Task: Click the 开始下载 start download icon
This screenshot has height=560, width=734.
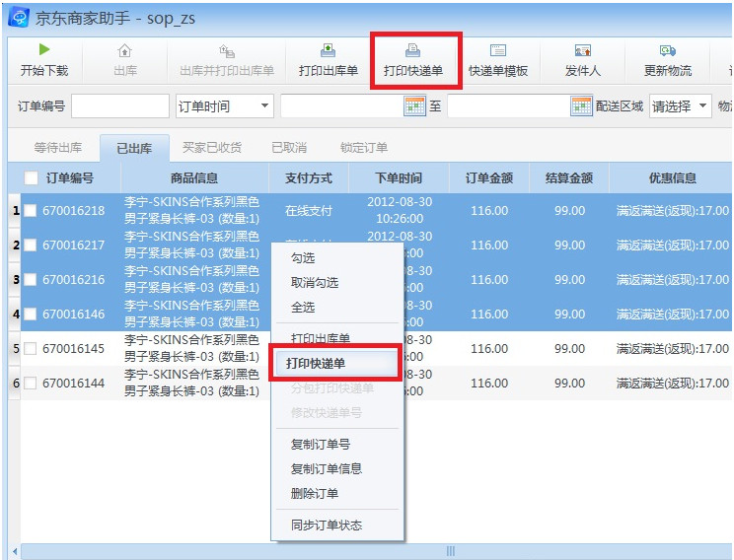Action: click(43, 50)
